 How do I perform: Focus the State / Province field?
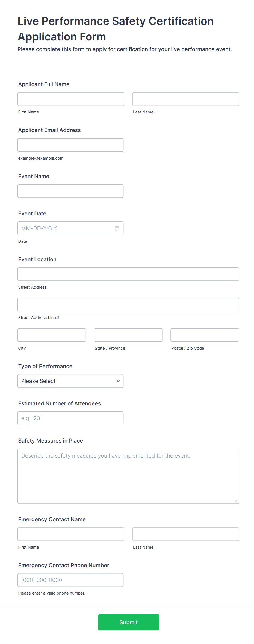coord(128,335)
